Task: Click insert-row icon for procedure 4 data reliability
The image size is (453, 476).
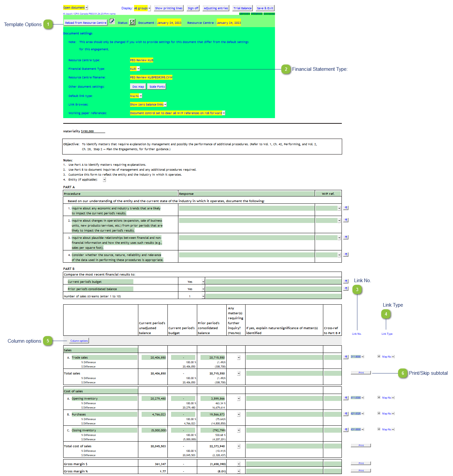Action: (346, 254)
